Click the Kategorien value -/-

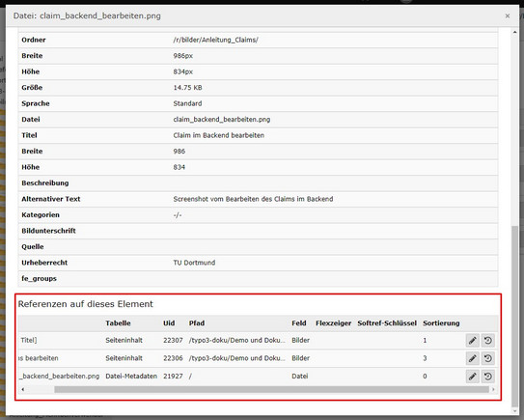click(178, 215)
